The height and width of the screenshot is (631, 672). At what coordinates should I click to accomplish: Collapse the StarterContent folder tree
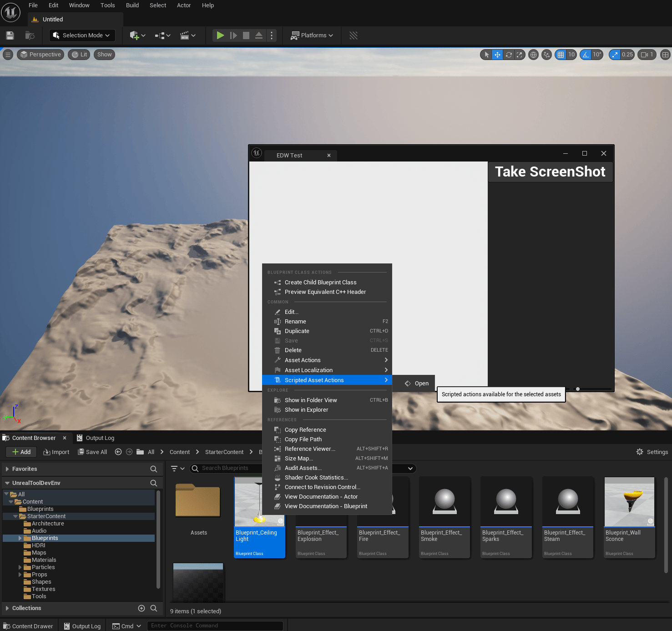click(15, 516)
